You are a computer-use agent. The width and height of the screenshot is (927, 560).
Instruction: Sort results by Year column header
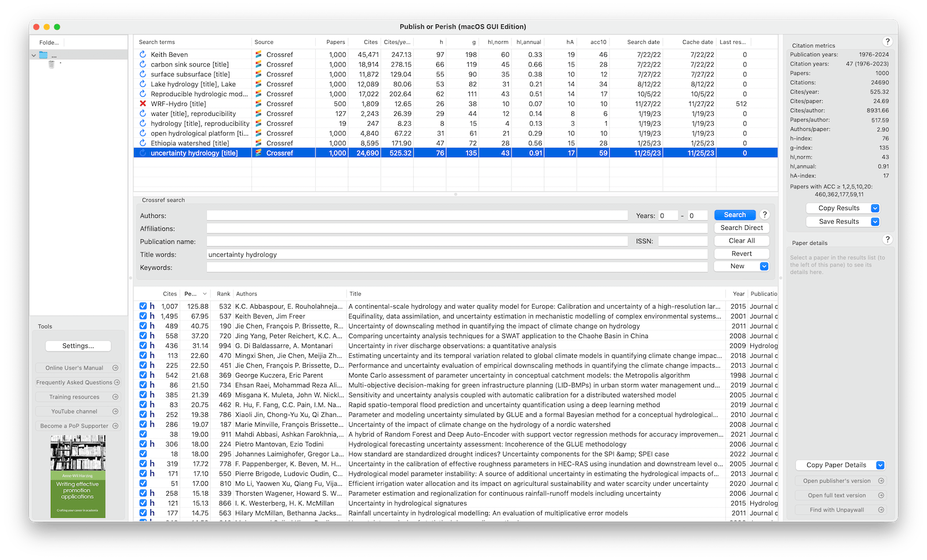click(739, 294)
